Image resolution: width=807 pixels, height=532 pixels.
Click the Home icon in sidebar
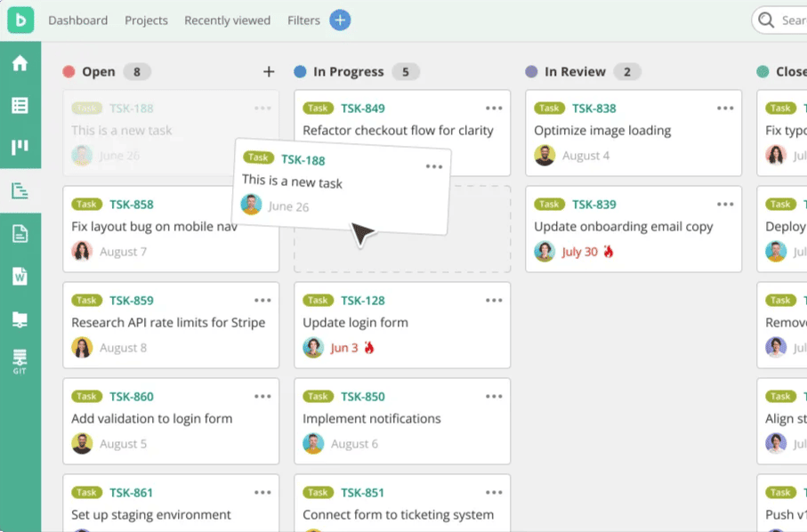pos(20,63)
